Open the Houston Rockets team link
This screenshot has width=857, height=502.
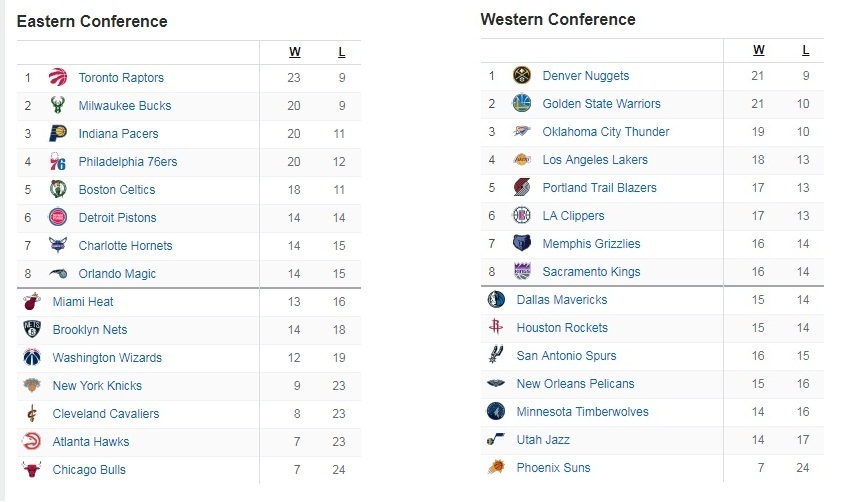tap(562, 328)
